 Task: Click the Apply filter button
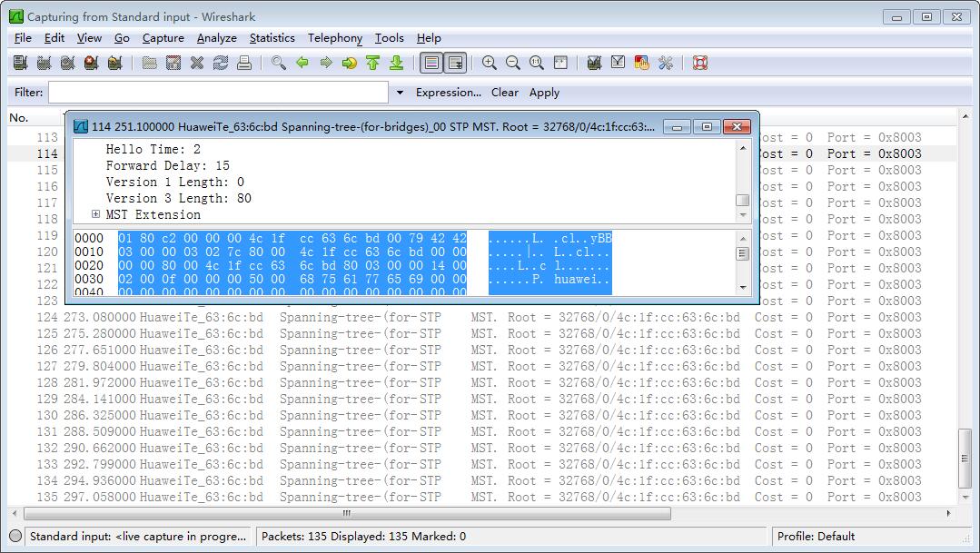pyautogui.click(x=544, y=93)
